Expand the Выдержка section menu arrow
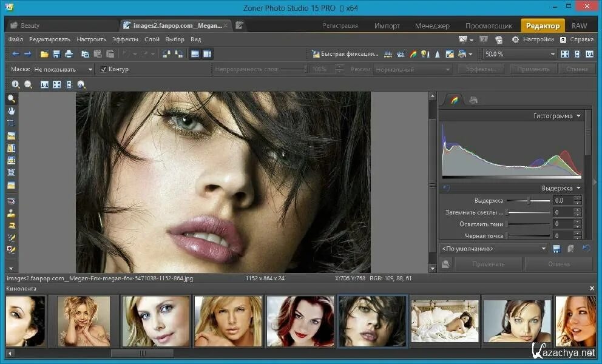 pyautogui.click(x=578, y=188)
